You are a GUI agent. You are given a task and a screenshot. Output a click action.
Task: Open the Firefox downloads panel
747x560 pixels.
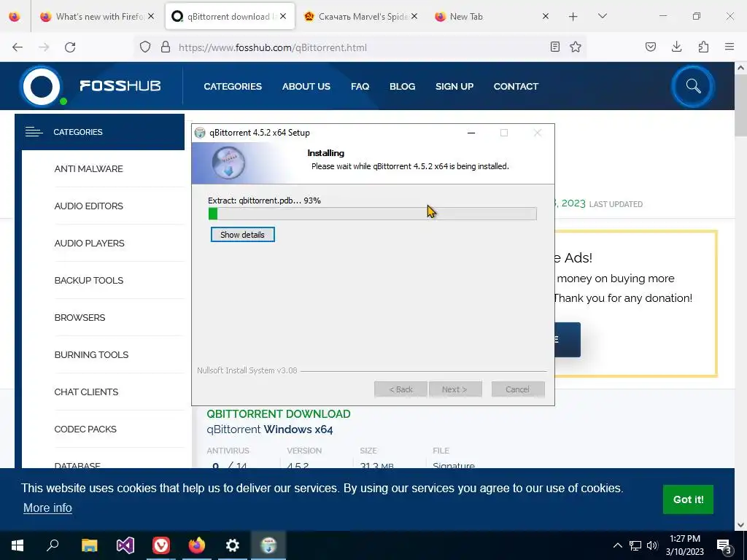tap(676, 47)
